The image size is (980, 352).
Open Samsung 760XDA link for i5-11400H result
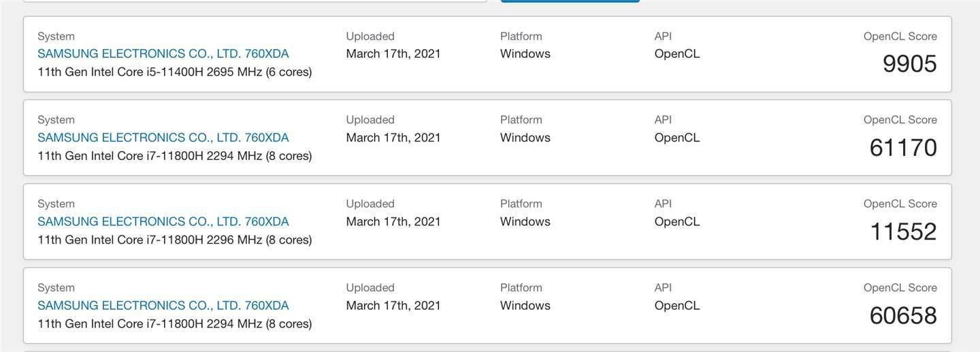(x=163, y=54)
